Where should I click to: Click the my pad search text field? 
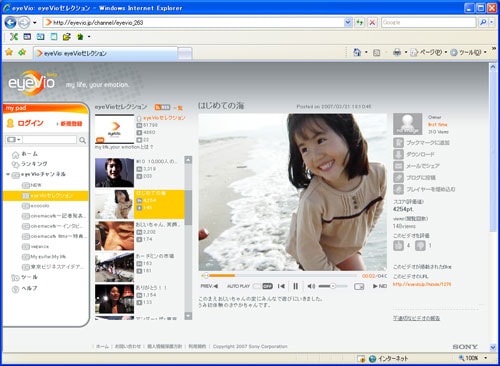(49, 140)
